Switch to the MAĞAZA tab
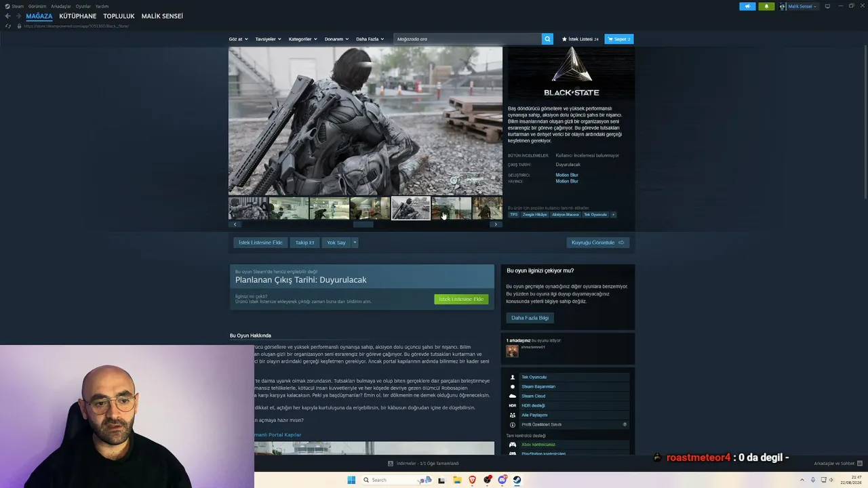Viewport: 868px width, 488px height. pyautogui.click(x=39, y=16)
